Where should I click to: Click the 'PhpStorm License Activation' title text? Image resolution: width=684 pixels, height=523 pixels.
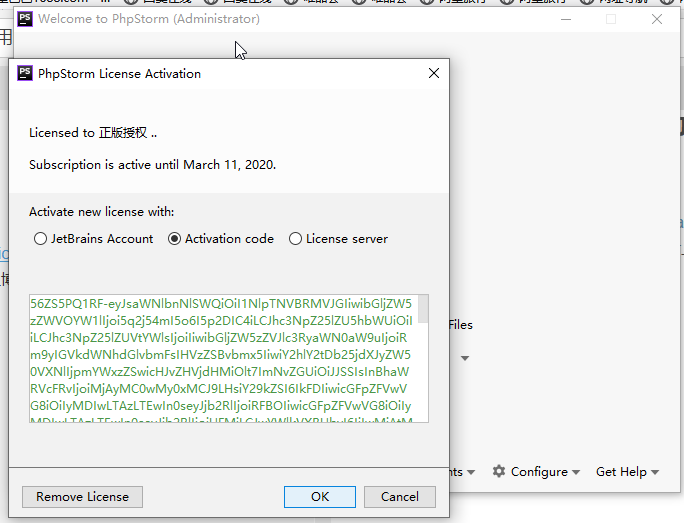(x=120, y=74)
